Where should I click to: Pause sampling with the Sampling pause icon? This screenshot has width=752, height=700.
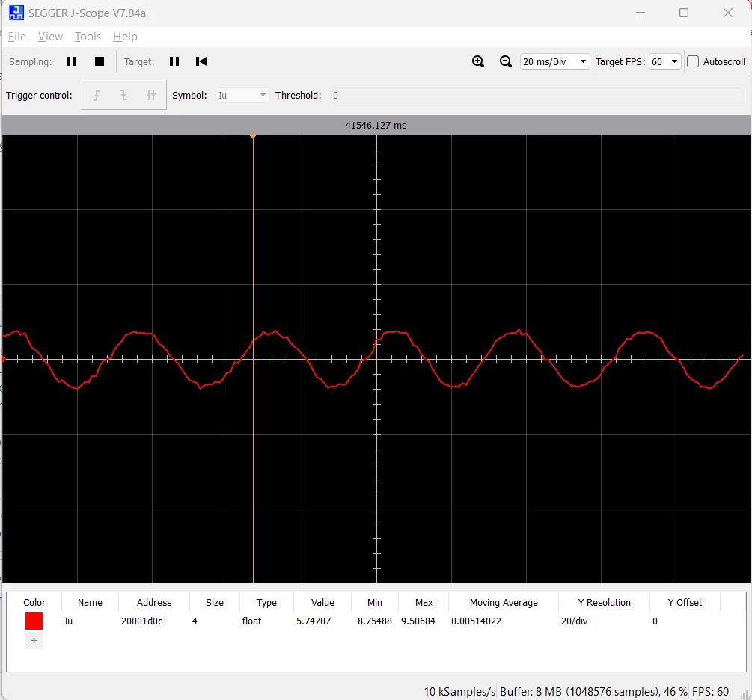click(72, 61)
